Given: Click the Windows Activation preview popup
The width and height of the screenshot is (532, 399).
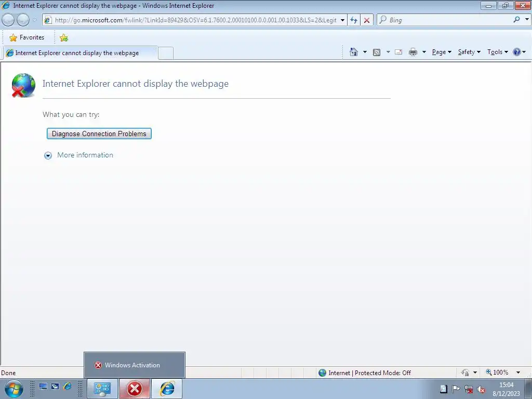Looking at the screenshot, I should (x=135, y=365).
